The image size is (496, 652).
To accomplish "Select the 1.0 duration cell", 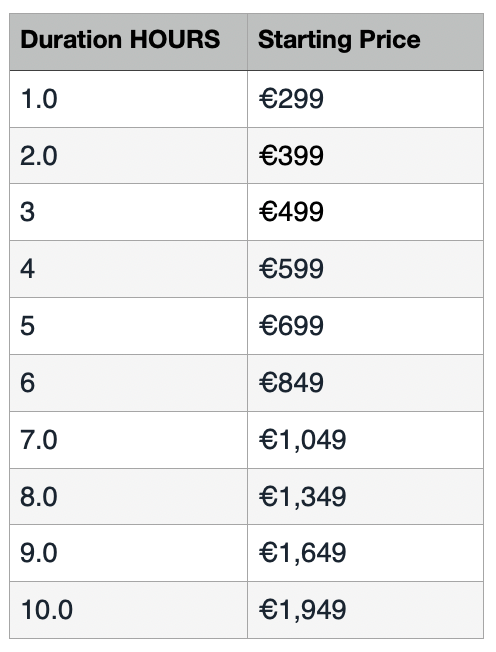I will coord(128,99).
